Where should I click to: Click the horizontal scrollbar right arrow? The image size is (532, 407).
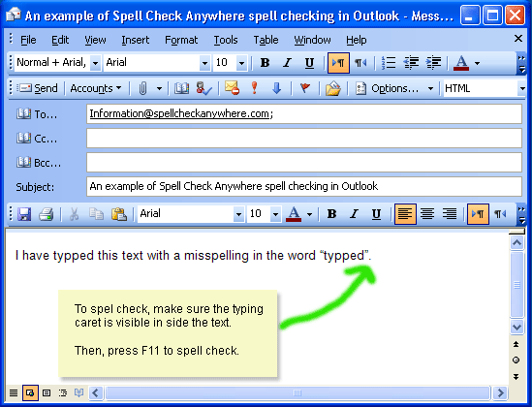pyautogui.click(x=500, y=393)
